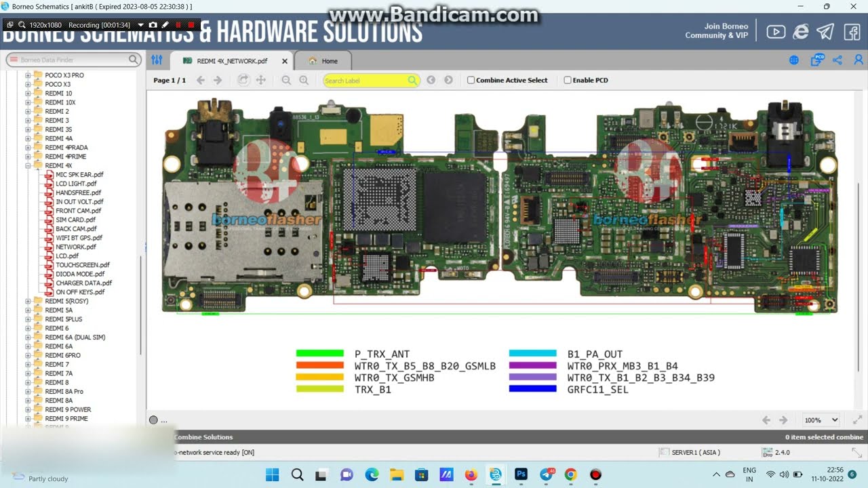
Task: Click the green P_TRX_ANT legend swatch
Action: tap(320, 353)
